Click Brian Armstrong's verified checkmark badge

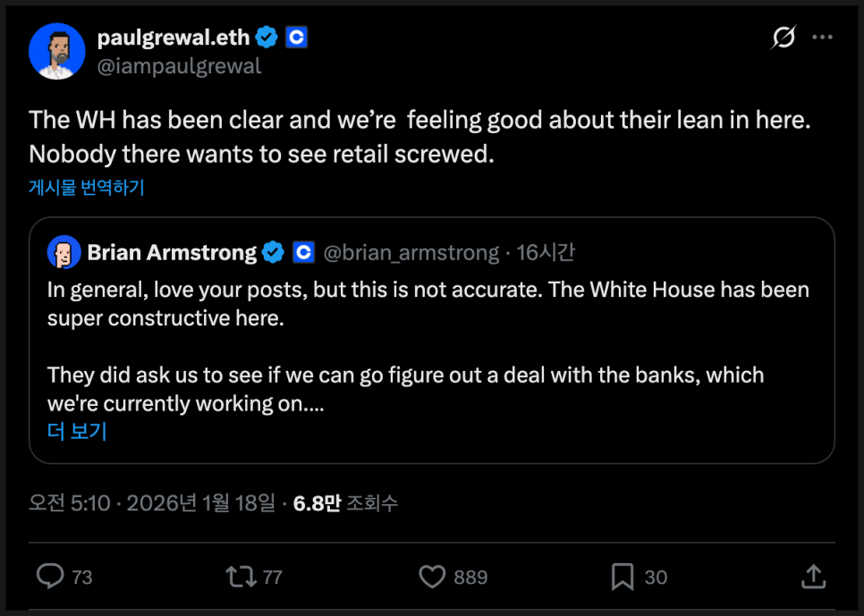[274, 253]
